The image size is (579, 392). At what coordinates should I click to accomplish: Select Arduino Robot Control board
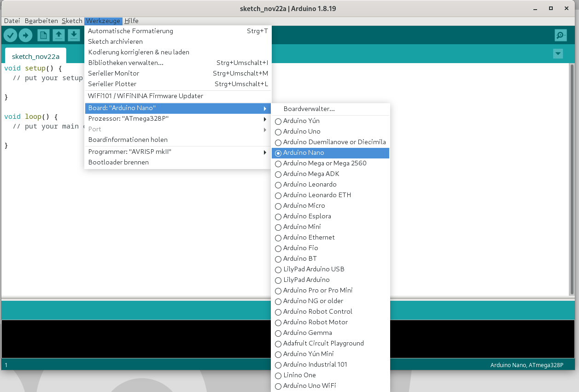(x=331, y=311)
